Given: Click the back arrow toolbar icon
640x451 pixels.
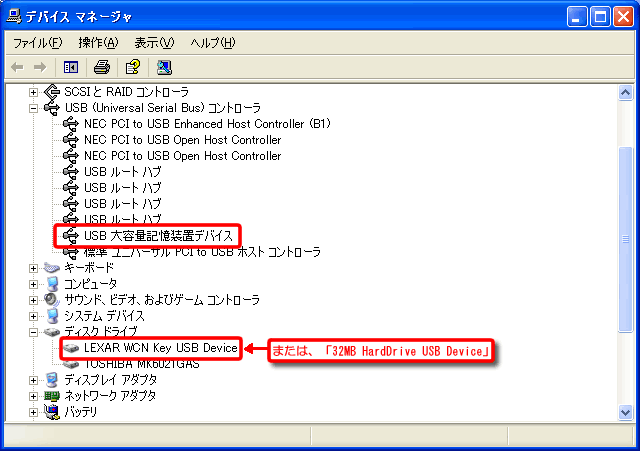Looking at the screenshot, I should 17,67.
